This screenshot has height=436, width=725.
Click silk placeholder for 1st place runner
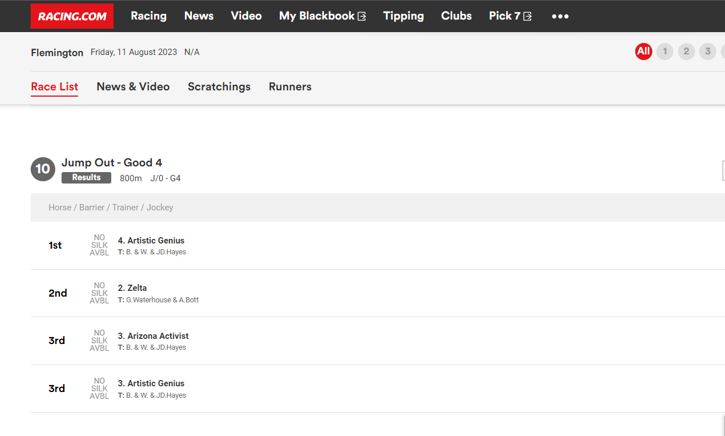coord(99,245)
